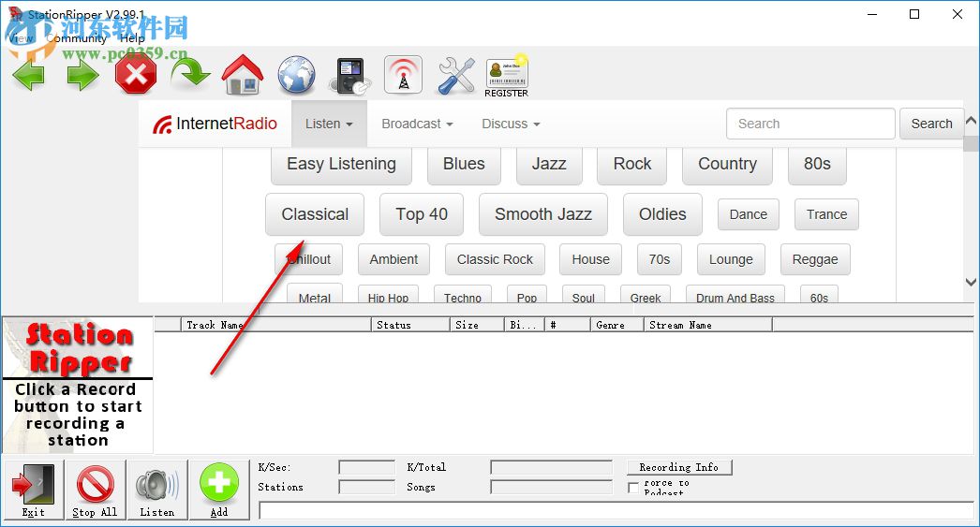Click scrollbar down arrow of web panel
Image resolution: width=980 pixels, height=527 pixels.
click(972, 283)
